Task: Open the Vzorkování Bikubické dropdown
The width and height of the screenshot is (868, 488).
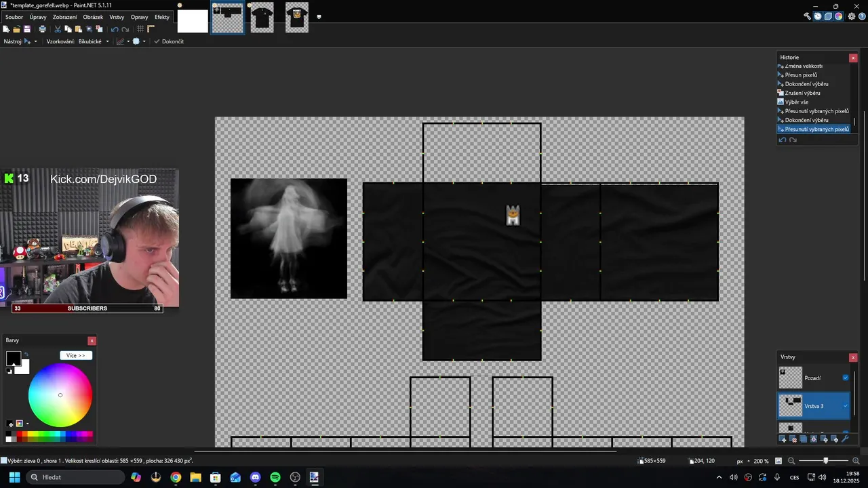Action: (106, 41)
